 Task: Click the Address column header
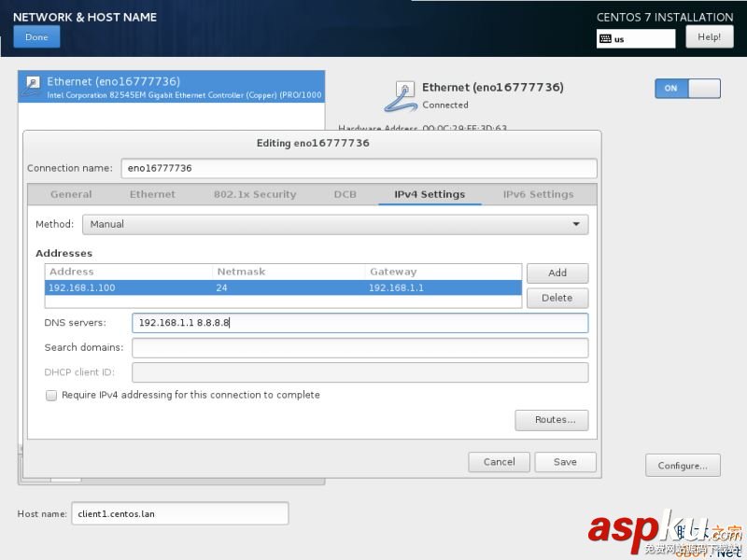point(129,272)
